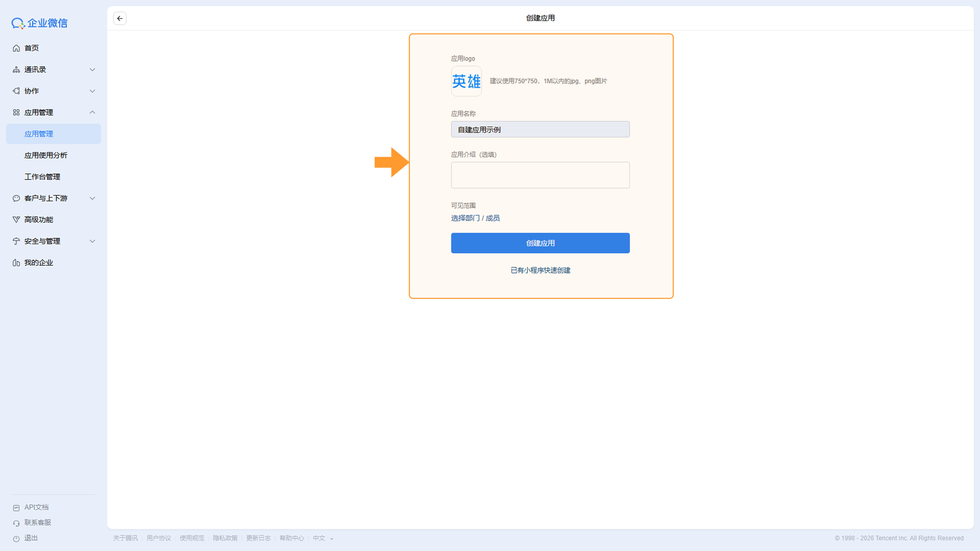Click the 更新日志 footer link
The height and width of the screenshot is (551, 980).
pos(258,538)
